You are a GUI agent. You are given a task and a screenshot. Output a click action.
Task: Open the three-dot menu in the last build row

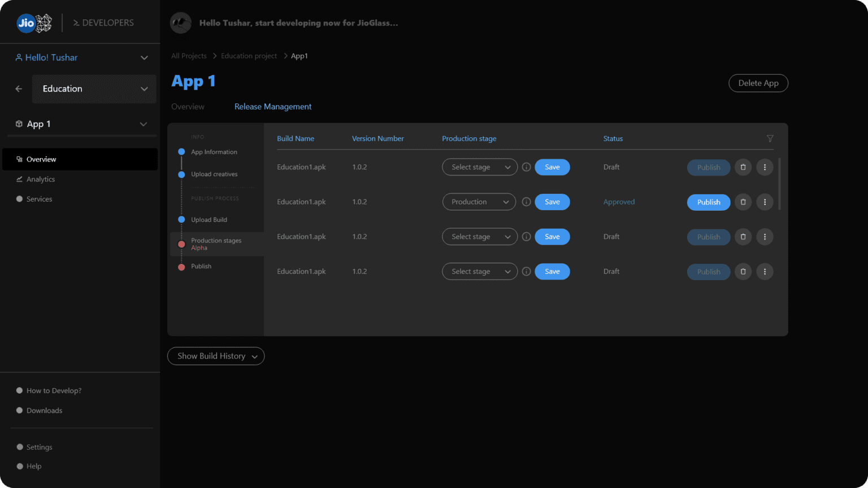[x=765, y=272]
